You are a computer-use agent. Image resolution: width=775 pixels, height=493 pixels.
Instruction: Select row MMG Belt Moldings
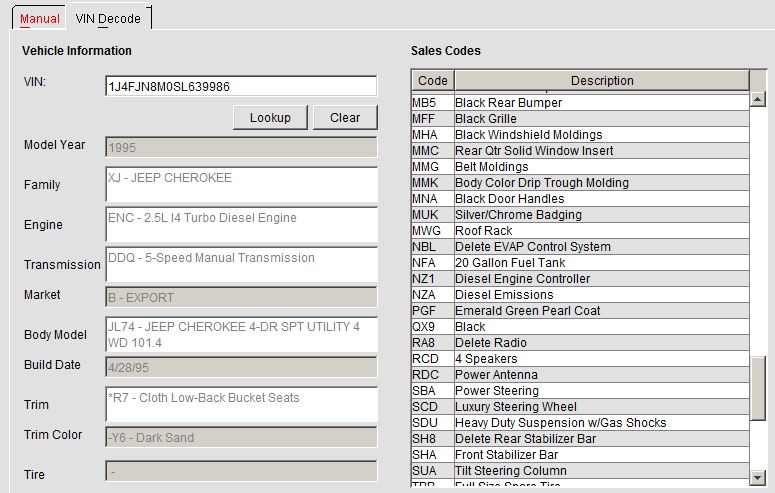click(580, 167)
